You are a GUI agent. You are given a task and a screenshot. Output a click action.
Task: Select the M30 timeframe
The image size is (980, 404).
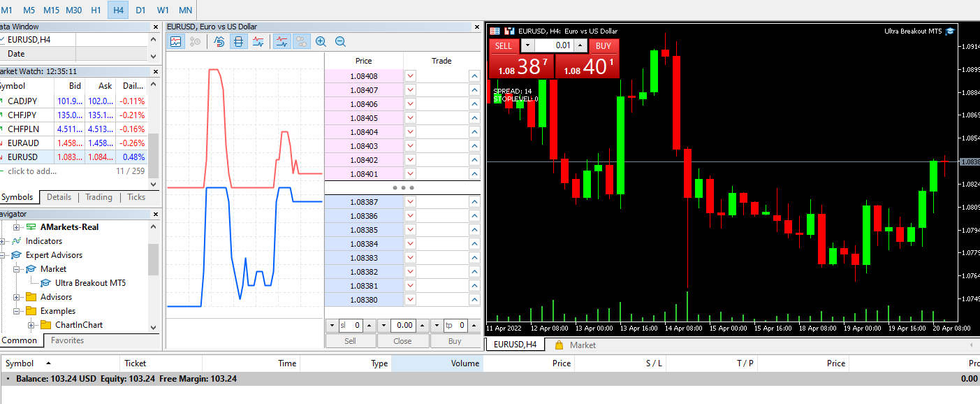coord(73,10)
